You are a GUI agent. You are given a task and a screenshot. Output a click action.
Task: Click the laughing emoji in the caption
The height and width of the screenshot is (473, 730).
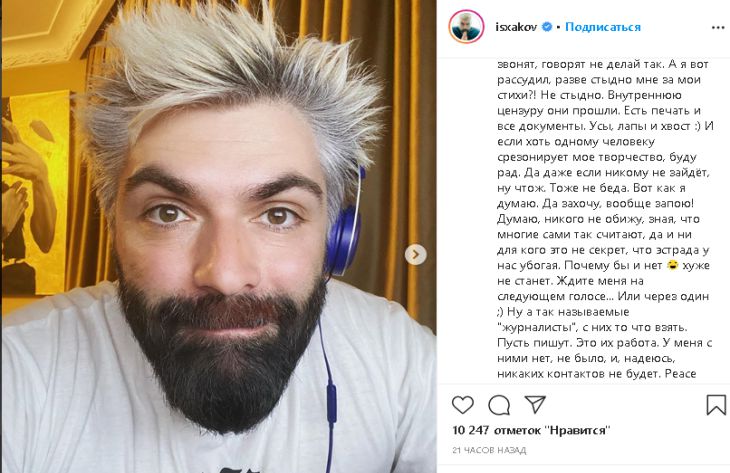coord(672,265)
